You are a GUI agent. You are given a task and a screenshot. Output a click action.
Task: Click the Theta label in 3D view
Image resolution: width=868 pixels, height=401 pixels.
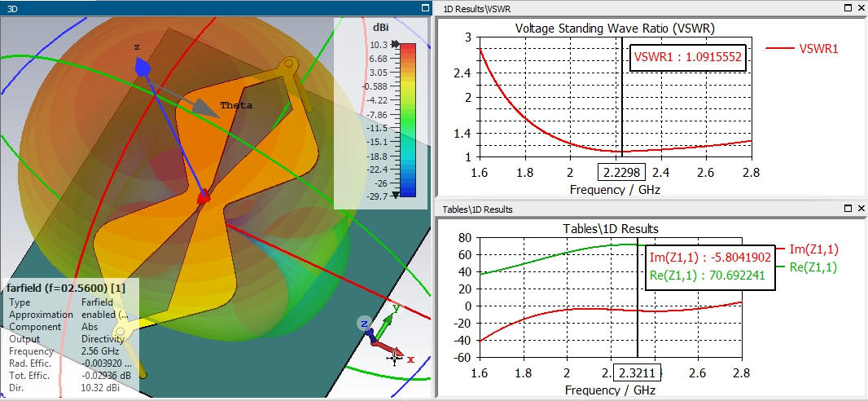point(236,105)
